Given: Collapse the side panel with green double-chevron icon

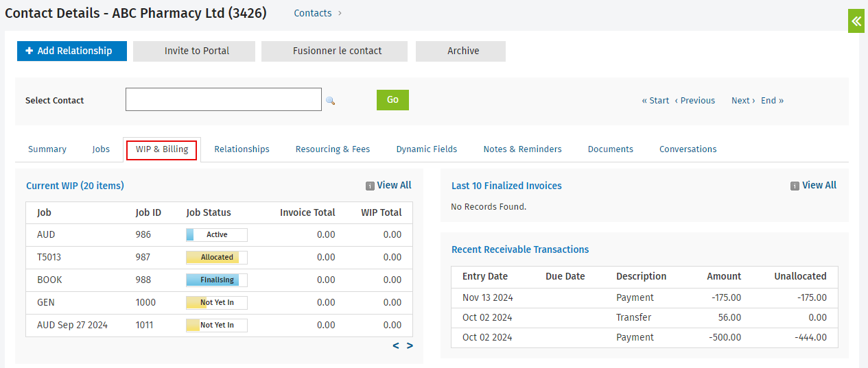Looking at the screenshot, I should coord(856,21).
